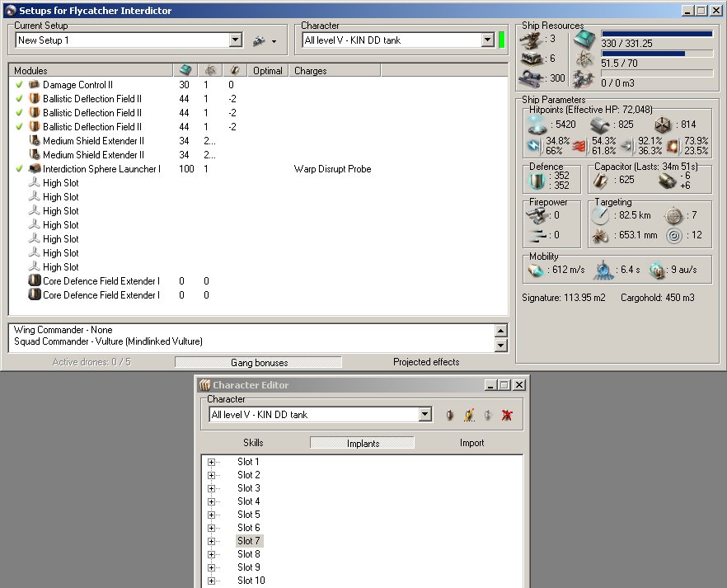The image size is (727, 588).
Task: Click the rename character pencil icon in Character Editor
Action: point(469,415)
